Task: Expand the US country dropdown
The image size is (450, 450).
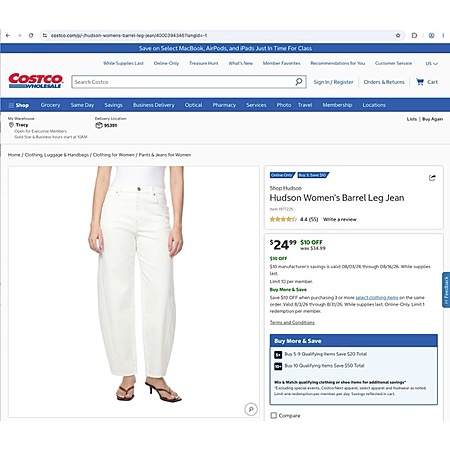Action: click(x=432, y=63)
